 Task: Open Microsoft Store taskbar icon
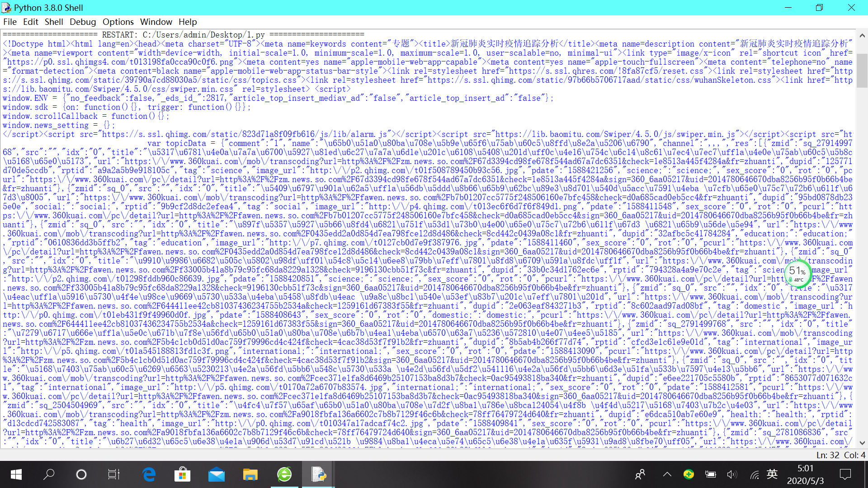tap(182, 474)
